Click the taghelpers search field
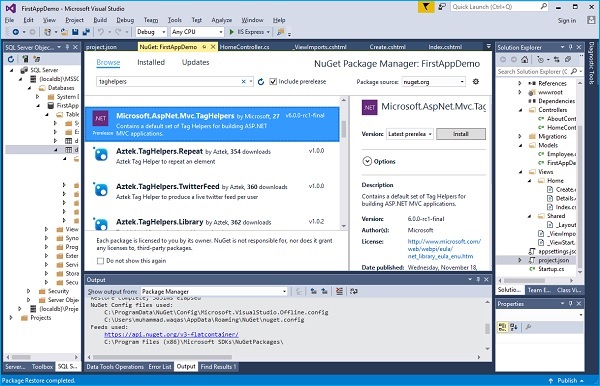Image resolution: width=600 pixels, height=386 pixels. [168, 81]
